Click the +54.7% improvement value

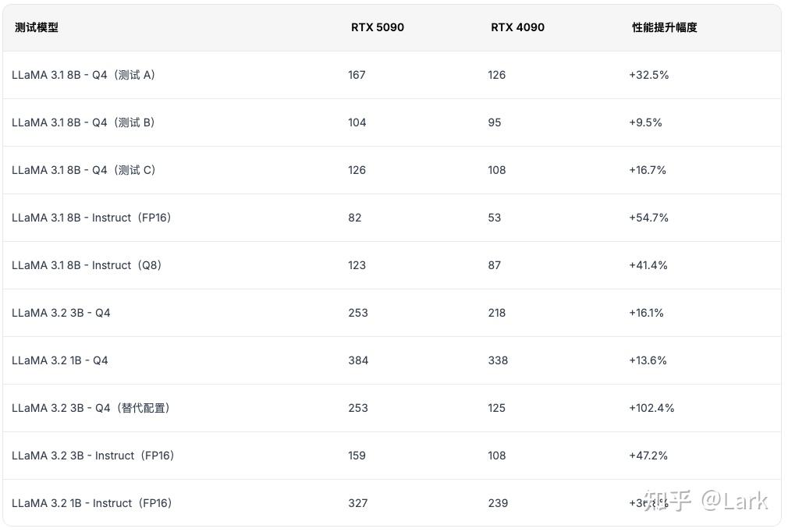click(x=648, y=218)
